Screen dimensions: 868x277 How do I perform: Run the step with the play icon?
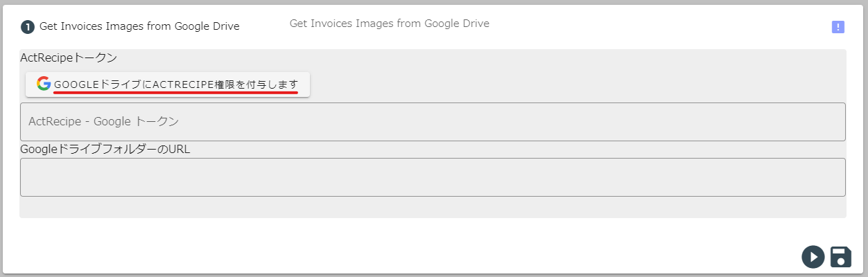[x=813, y=257]
